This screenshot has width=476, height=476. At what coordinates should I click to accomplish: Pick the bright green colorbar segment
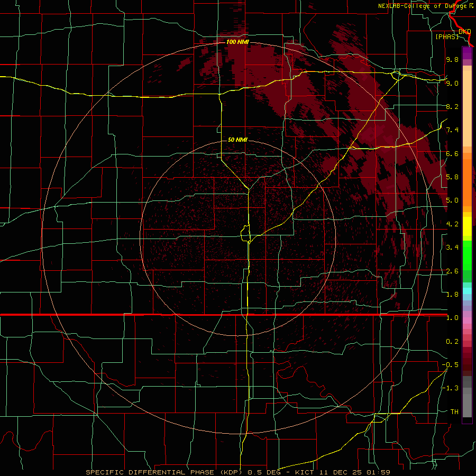[x=467, y=255]
